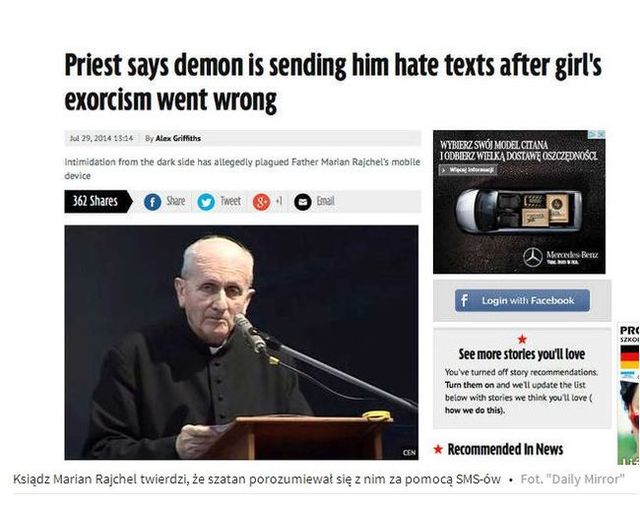
Task: Close the Mercedes-Benz advertisement
Action: pyautogui.click(x=601, y=134)
